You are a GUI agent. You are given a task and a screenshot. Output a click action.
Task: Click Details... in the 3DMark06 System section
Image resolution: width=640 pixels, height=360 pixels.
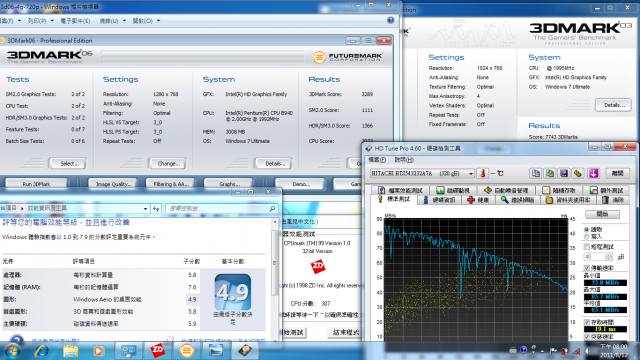pyautogui.click(x=273, y=164)
